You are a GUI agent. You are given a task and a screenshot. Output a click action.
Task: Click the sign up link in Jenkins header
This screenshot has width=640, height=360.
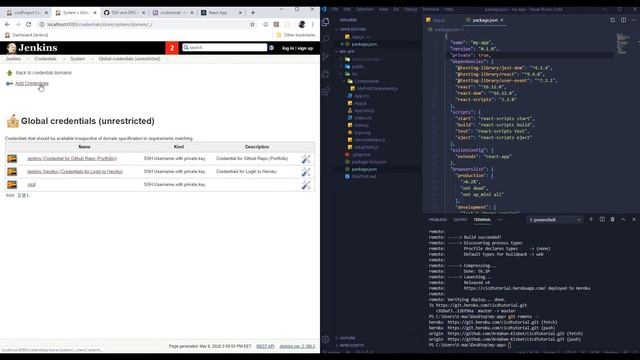tap(305, 48)
